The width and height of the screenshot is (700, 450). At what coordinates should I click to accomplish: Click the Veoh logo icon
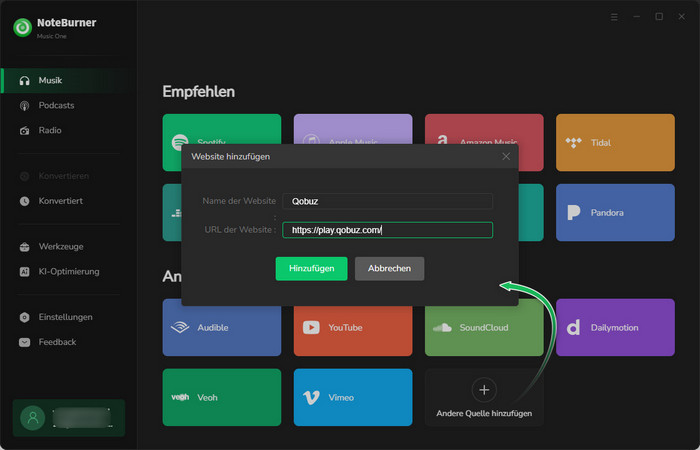click(x=180, y=397)
